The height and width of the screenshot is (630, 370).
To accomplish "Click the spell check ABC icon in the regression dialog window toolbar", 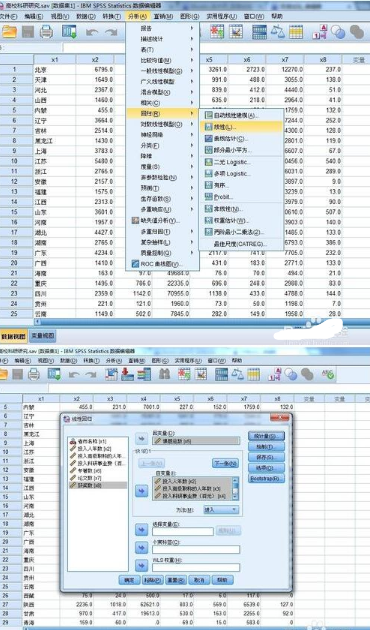I will (x=328, y=374).
